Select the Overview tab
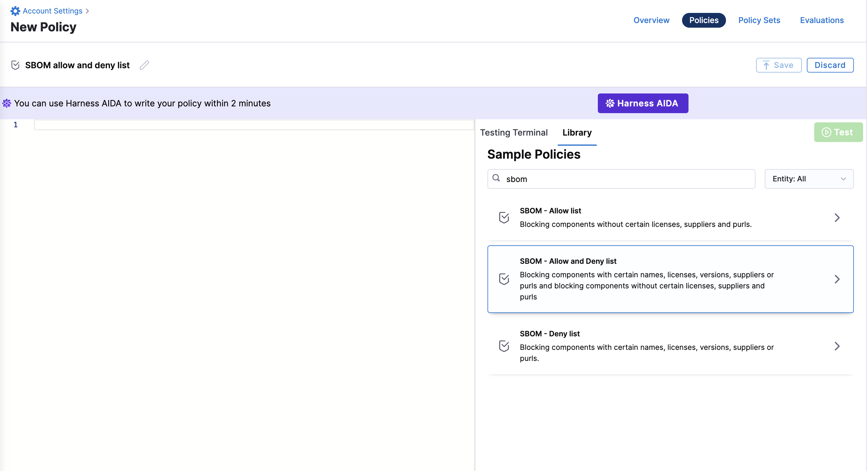The height and width of the screenshot is (471, 868). pos(651,20)
